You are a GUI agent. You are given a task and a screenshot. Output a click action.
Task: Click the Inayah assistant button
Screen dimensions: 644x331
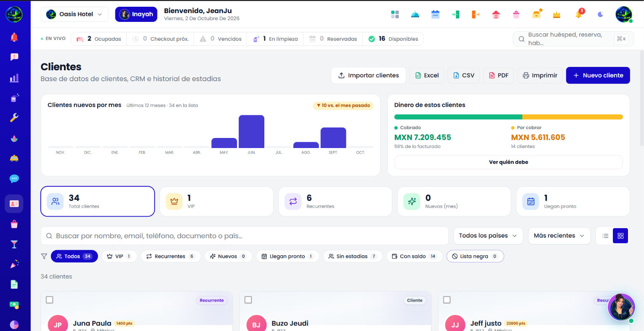136,14
